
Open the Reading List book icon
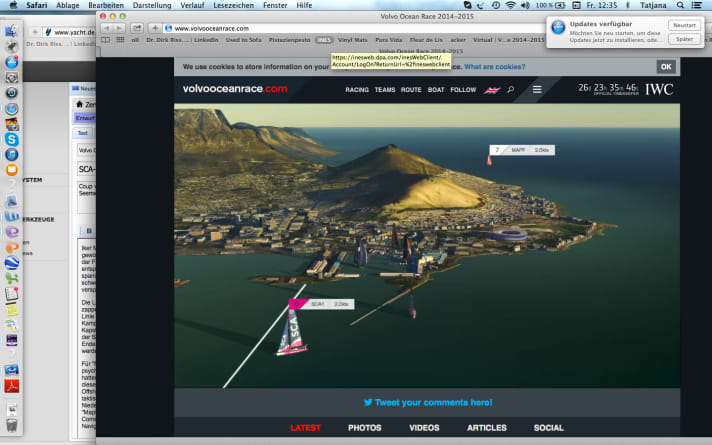(105, 40)
